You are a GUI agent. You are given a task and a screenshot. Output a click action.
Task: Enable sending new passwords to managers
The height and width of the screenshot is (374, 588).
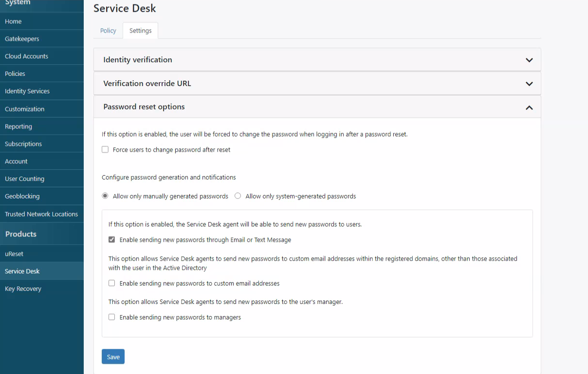112,317
